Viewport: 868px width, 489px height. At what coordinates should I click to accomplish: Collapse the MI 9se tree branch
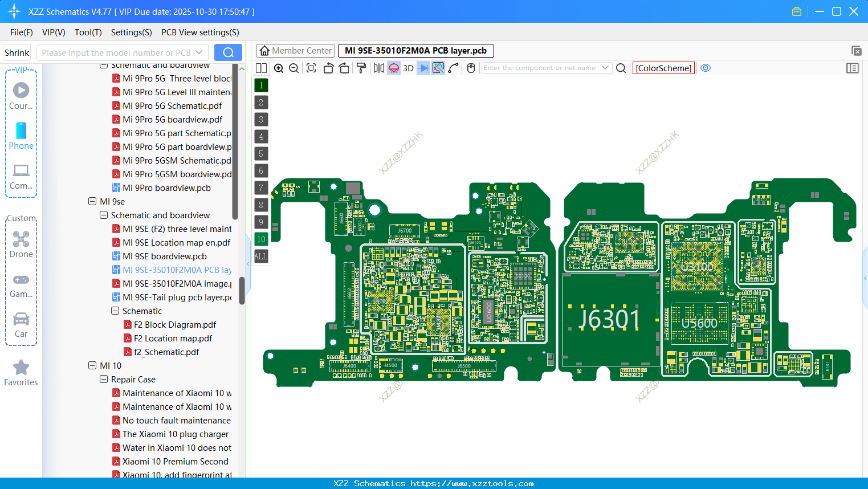pos(92,201)
